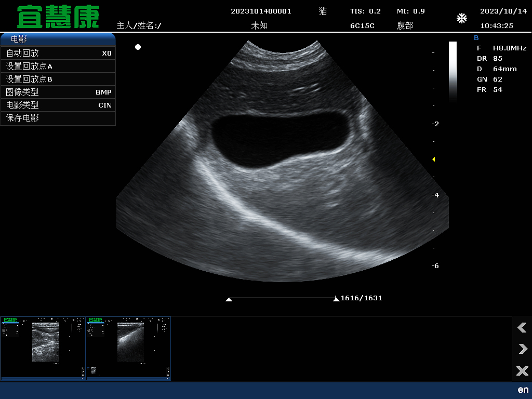The image size is (532, 399).
Task: Select 设置回放点B menu entry
Action: point(58,79)
